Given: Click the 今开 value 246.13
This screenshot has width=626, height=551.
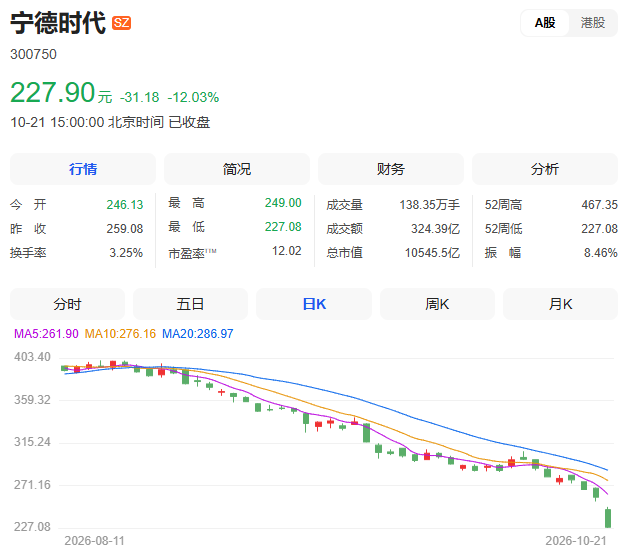Looking at the screenshot, I should click(x=125, y=205).
